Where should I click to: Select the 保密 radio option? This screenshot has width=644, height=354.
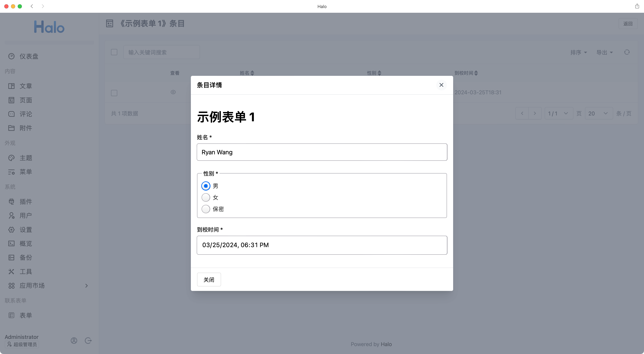click(x=206, y=209)
